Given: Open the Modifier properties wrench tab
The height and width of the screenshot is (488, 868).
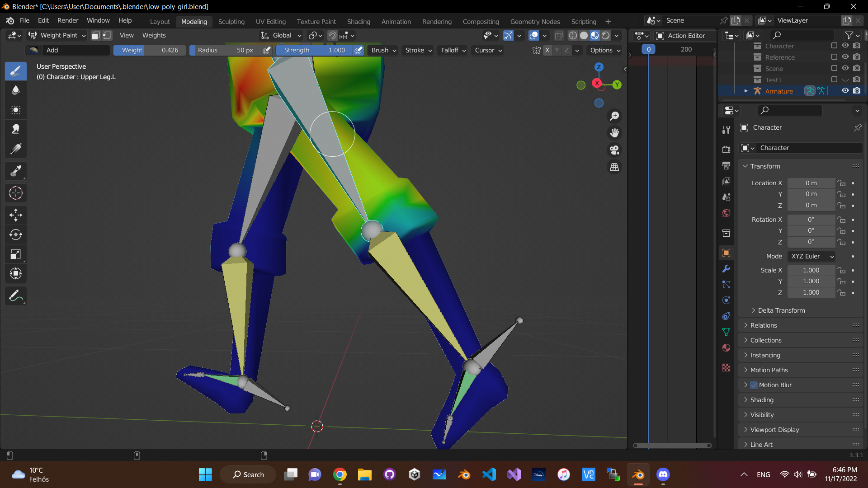Looking at the screenshot, I should click(x=726, y=268).
